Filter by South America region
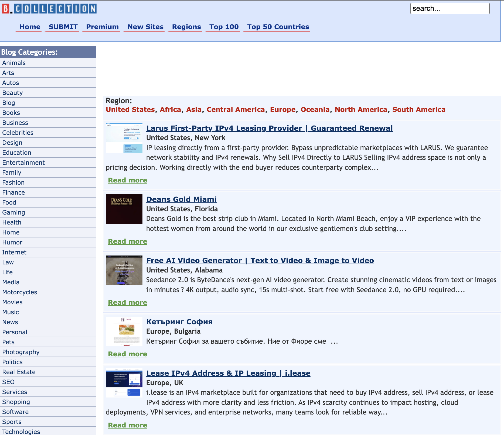The height and width of the screenshot is (435, 504). [419, 110]
